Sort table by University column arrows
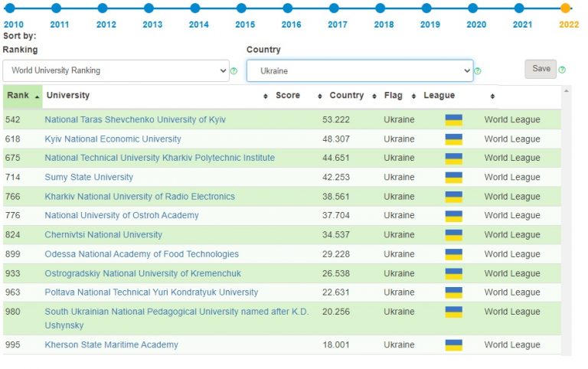The width and height of the screenshot is (588, 369). point(266,96)
